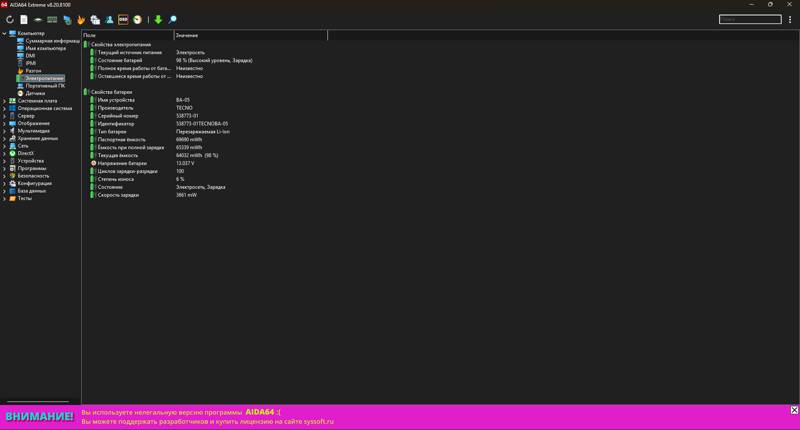This screenshot has height=430, width=800.
Task: Expand the Хранение данных node
Action: [x=4, y=138]
